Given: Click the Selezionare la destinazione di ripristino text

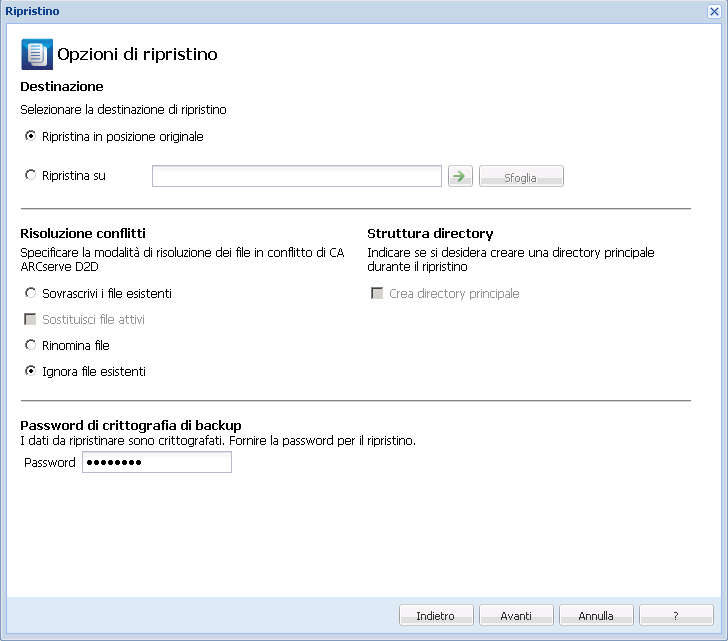Looking at the screenshot, I should (x=124, y=110).
